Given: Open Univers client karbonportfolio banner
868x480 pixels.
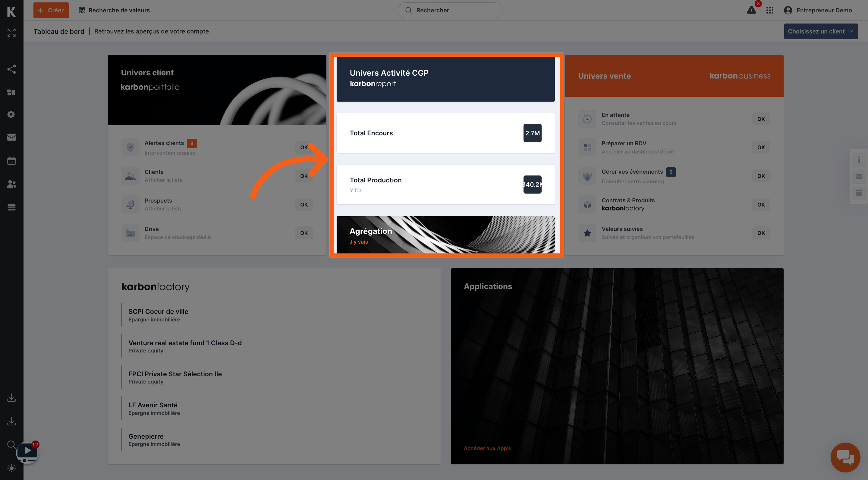Looking at the screenshot, I should [x=217, y=90].
